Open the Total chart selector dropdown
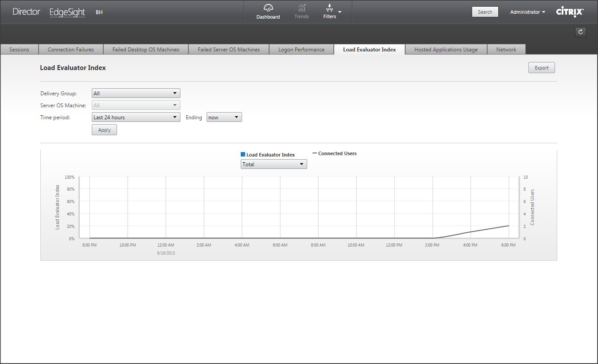The height and width of the screenshot is (364, 598). [274, 164]
